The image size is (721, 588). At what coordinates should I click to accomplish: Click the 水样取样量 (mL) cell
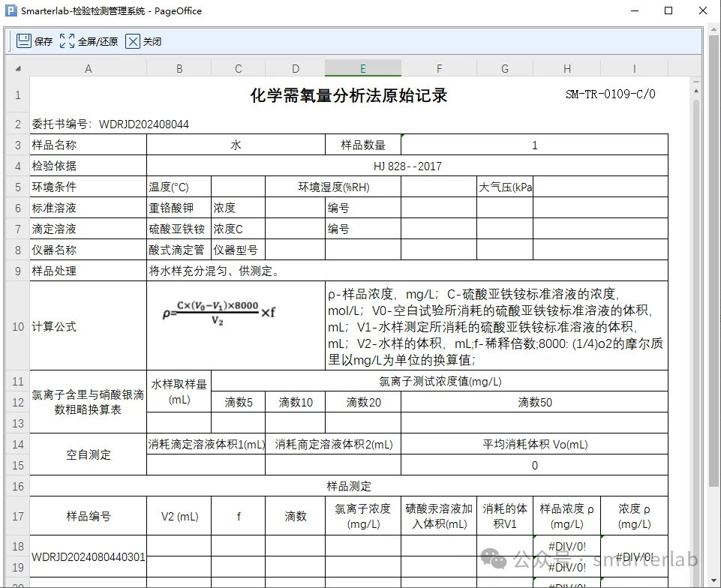(x=179, y=391)
